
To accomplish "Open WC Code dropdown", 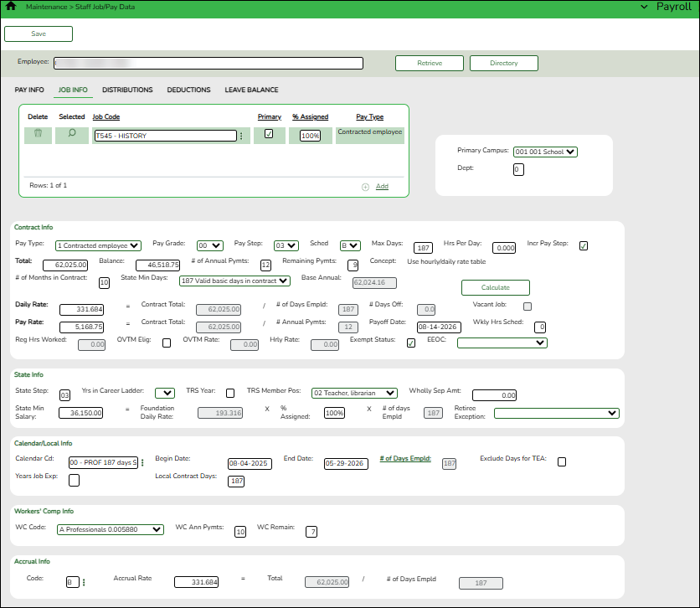I will point(111,529).
